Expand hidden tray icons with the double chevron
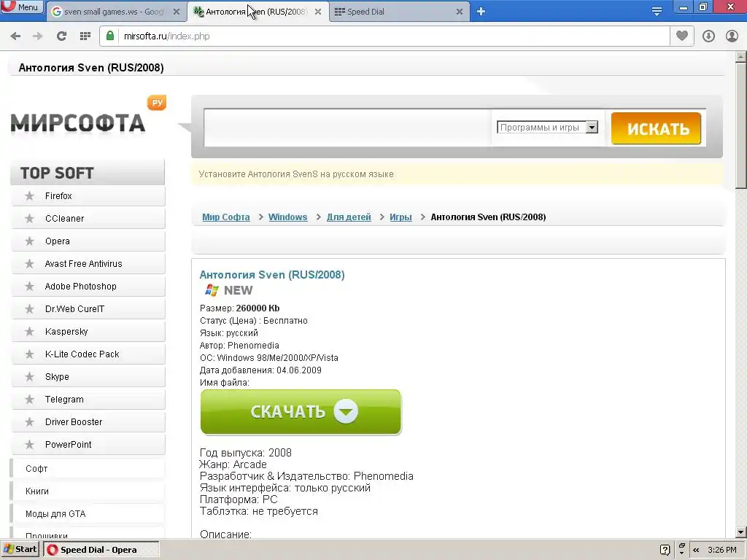 tap(696, 550)
